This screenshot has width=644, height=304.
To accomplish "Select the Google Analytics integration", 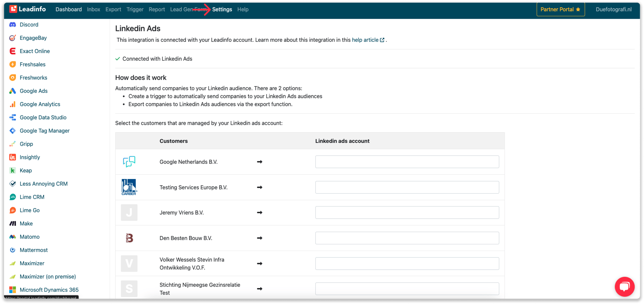I will point(40,104).
